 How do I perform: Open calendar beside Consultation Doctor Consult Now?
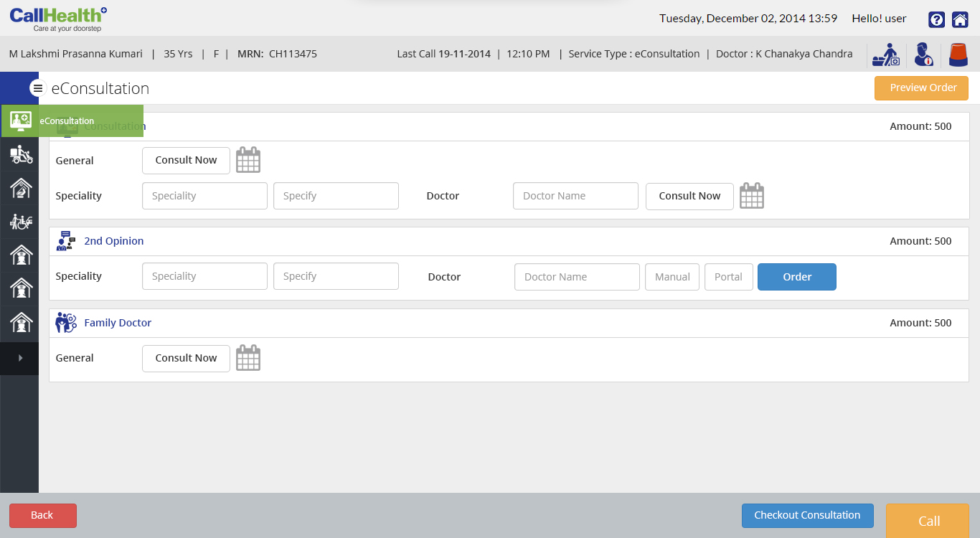(x=752, y=196)
